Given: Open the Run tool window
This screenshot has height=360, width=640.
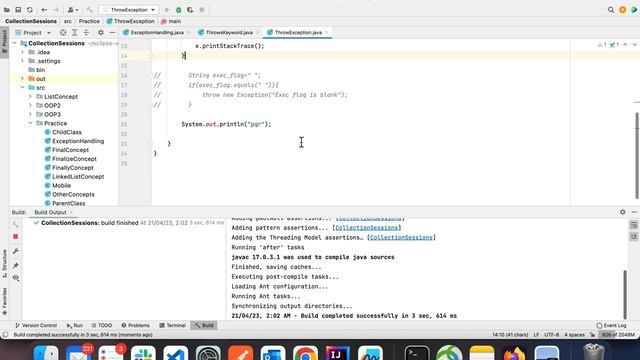Looking at the screenshot, I should point(75,325).
